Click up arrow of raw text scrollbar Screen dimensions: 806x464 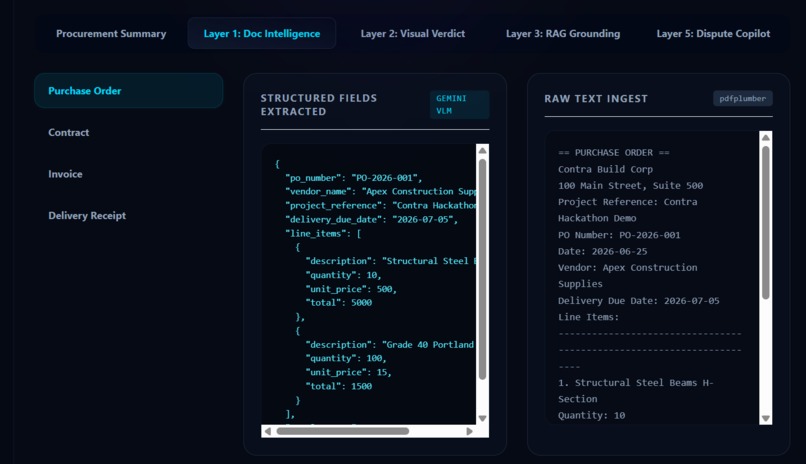(765, 137)
